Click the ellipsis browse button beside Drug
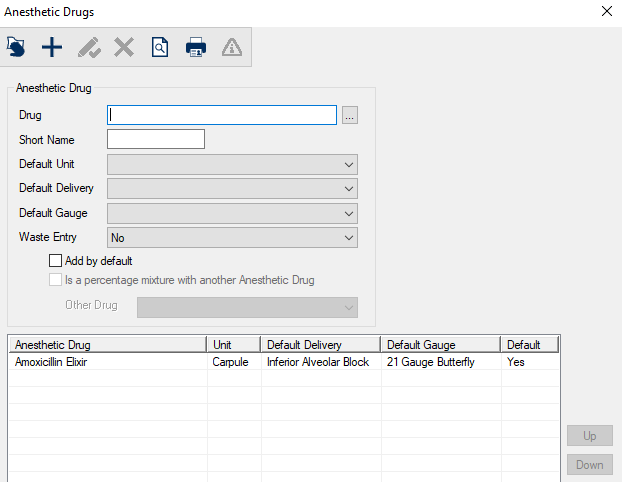 [x=349, y=115]
